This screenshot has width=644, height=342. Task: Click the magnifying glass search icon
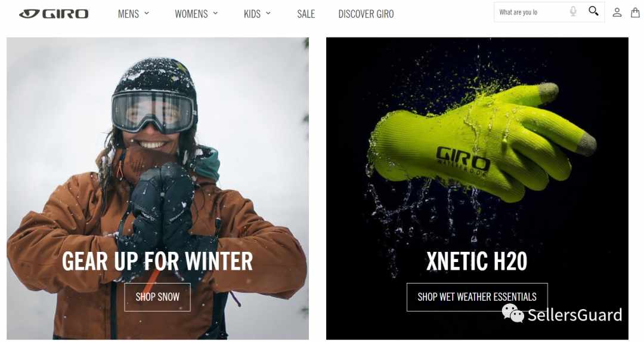click(593, 11)
